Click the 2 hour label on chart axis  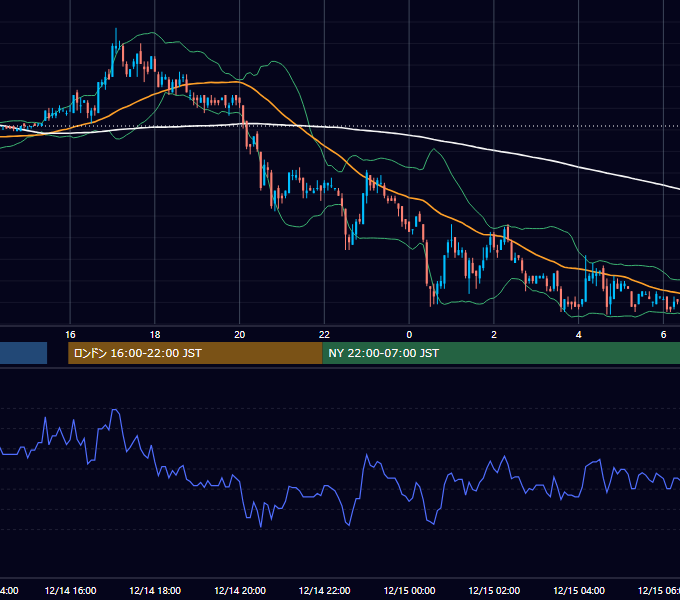494,335
